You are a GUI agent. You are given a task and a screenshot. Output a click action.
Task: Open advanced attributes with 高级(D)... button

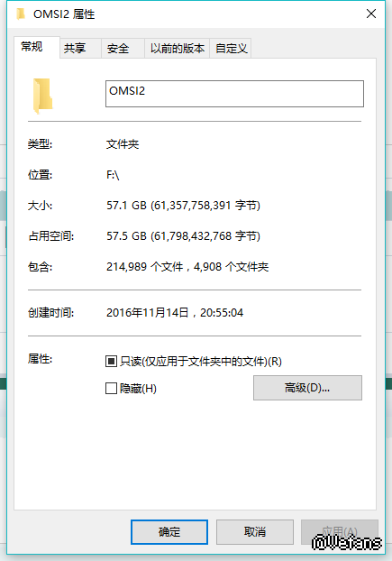307,388
